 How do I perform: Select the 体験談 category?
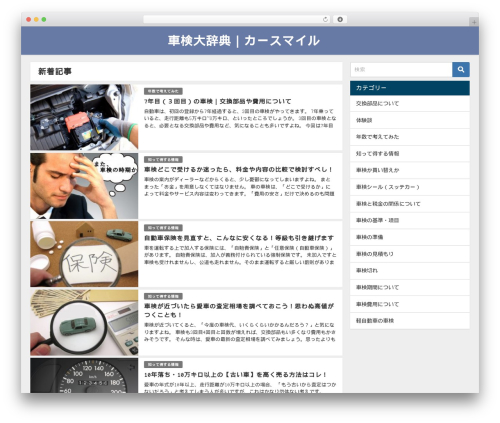[x=410, y=120]
